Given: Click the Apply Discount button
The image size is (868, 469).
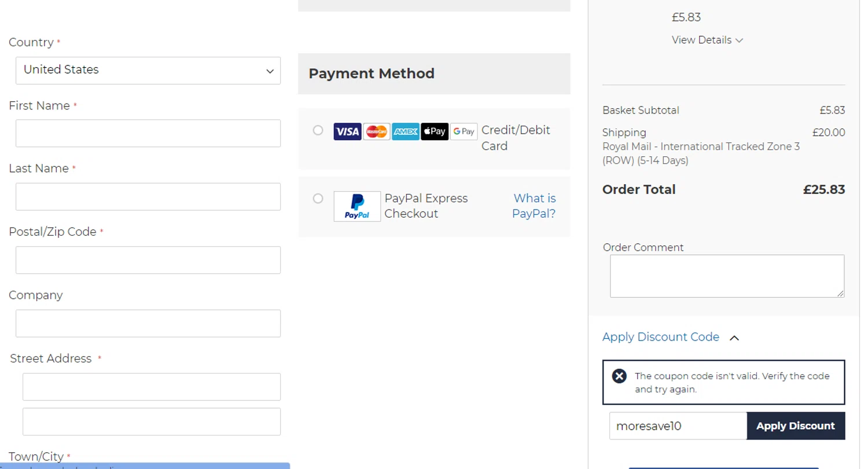Looking at the screenshot, I should coord(796,426).
